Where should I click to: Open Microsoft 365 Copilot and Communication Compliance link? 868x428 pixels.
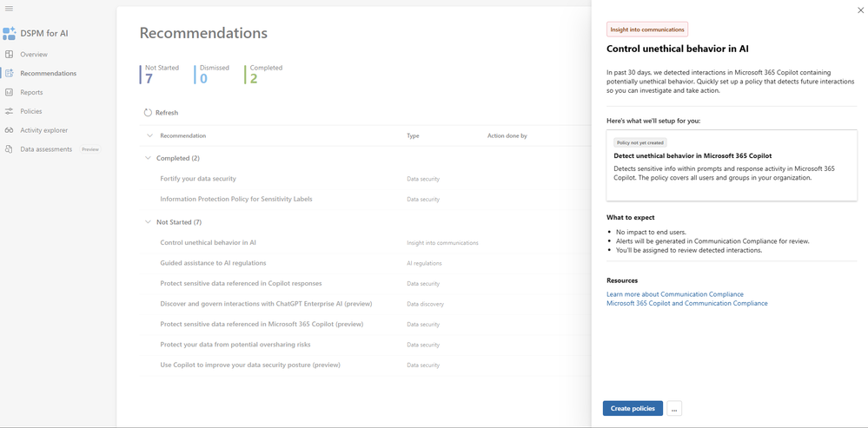click(687, 303)
